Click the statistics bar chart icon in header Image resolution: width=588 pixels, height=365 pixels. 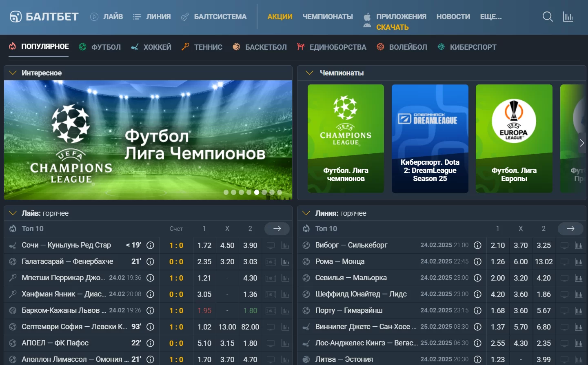(568, 17)
